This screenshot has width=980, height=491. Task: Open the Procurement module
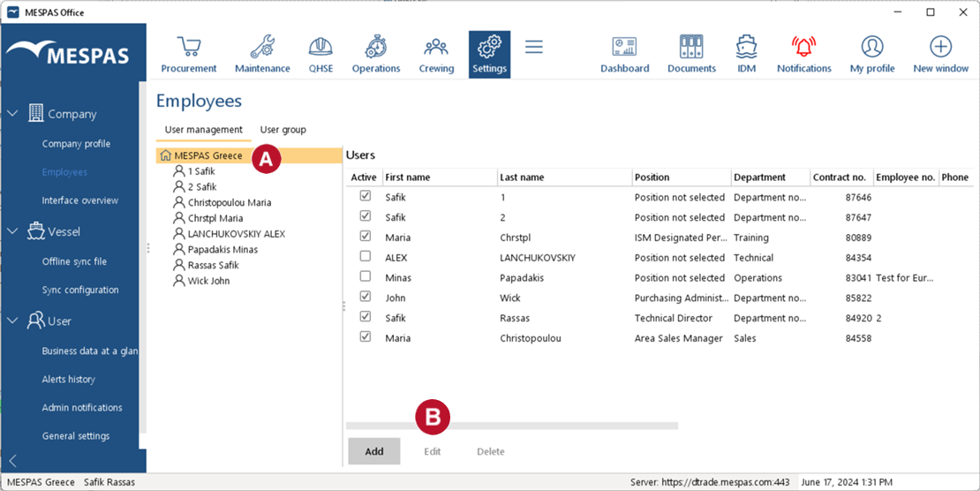tap(189, 55)
